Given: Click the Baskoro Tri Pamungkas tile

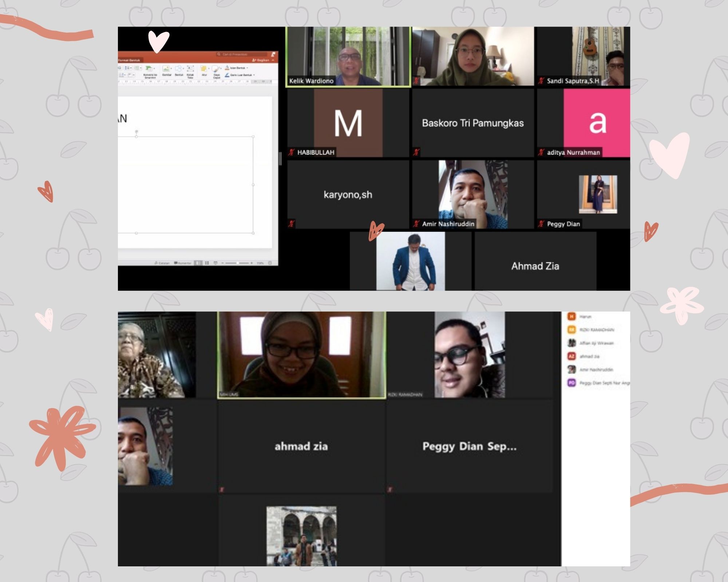Looking at the screenshot, I should (x=473, y=123).
